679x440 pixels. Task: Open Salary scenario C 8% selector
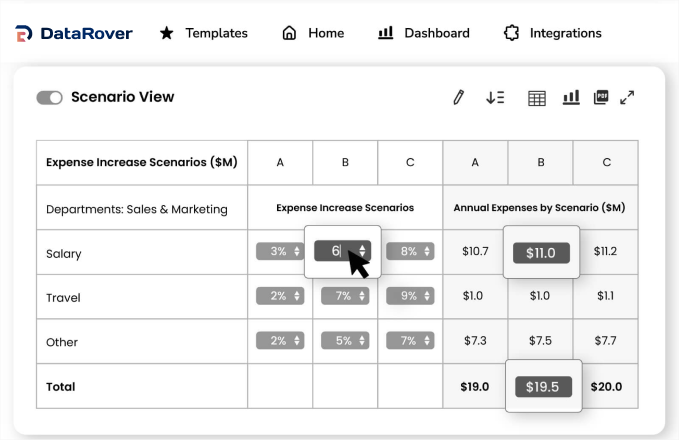[x=410, y=252]
